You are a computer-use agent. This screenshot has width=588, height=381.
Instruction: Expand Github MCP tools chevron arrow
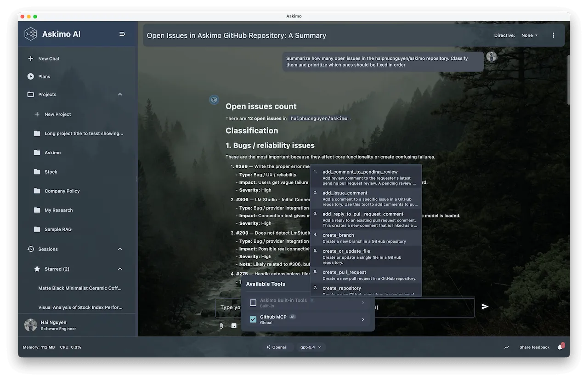363,319
